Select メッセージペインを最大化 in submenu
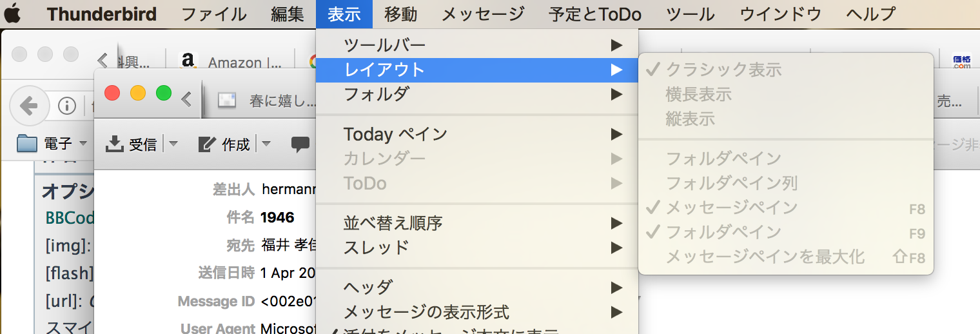Screen dimensions: 980x334 (x=765, y=257)
